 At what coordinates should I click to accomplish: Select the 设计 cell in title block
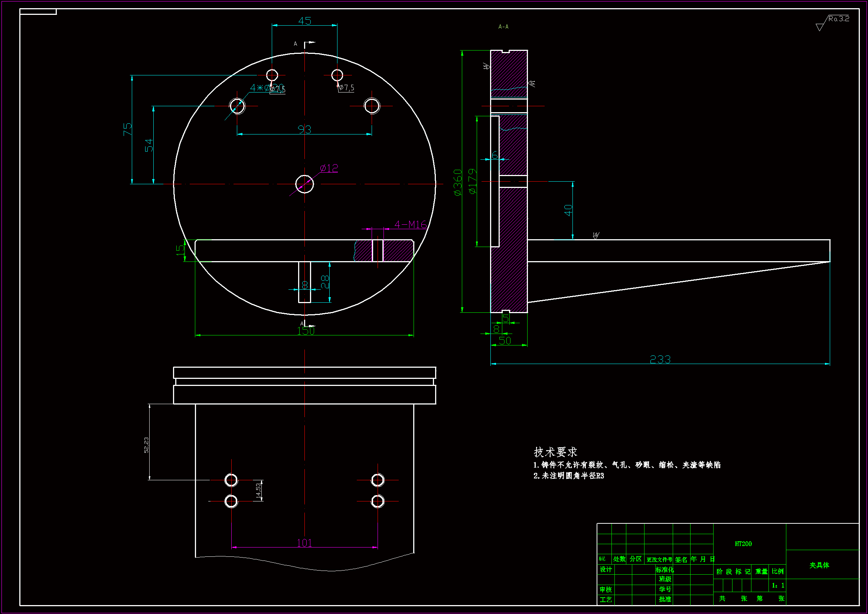pyautogui.click(x=606, y=570)
